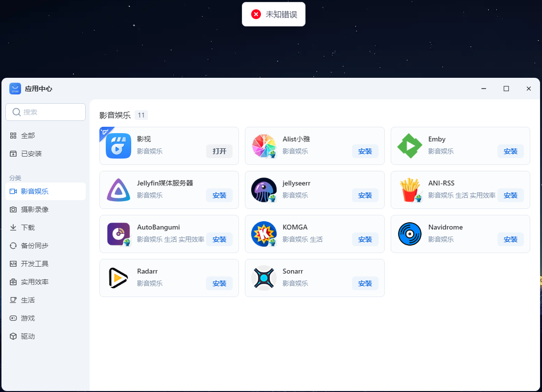The image size is (542, 392).
Task: Install Radarr with its 安装 button
Action: [x=219, y=283]
